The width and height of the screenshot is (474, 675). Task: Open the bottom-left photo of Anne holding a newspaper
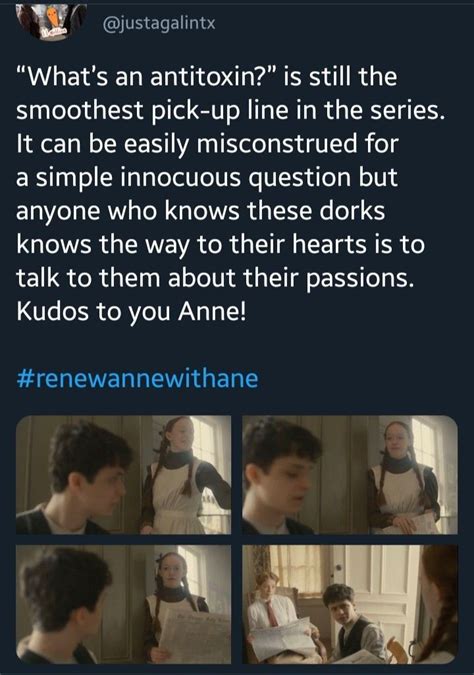click(x=124, y=604)
